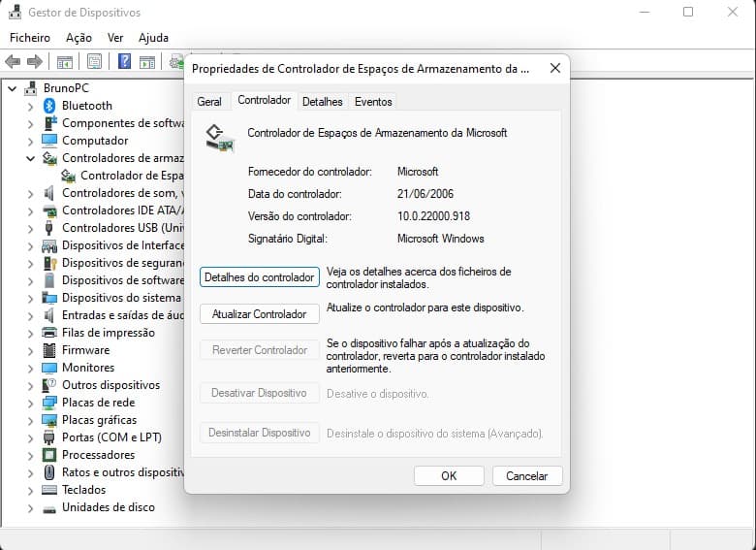Expand the Entradas e saídas de áudio category
The image size is (756, 550).
30,316
